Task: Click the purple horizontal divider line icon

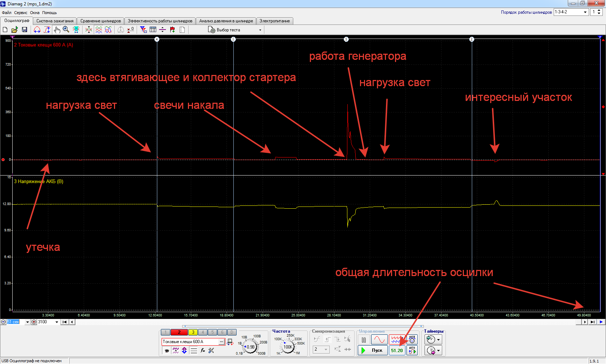Action: [x=162, y=30]
